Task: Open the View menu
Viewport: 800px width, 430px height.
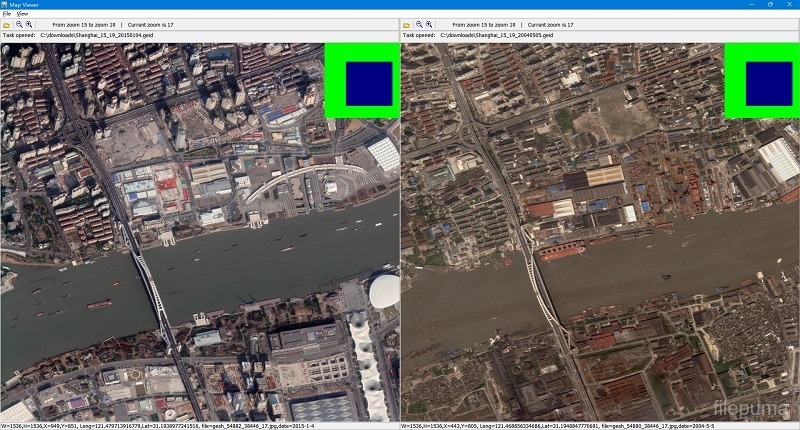Action: [22, 14]
